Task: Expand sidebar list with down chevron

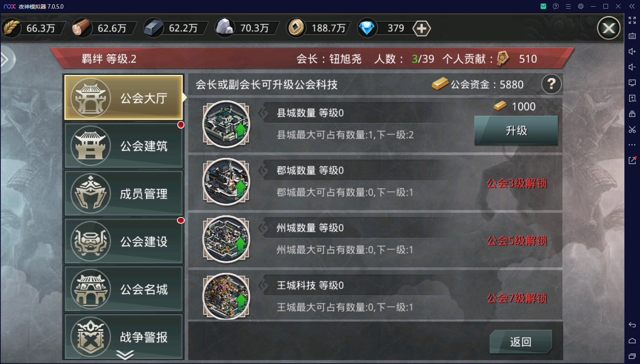Action: point(125,355)
